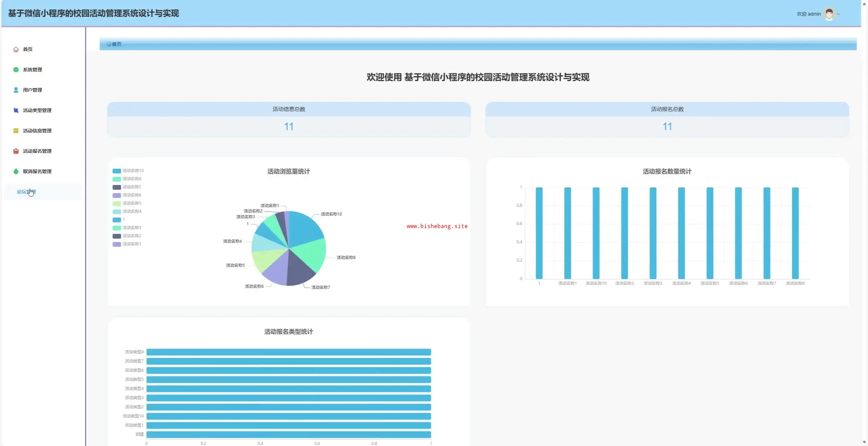Click the green 系统管理 icon

(16, 70)
